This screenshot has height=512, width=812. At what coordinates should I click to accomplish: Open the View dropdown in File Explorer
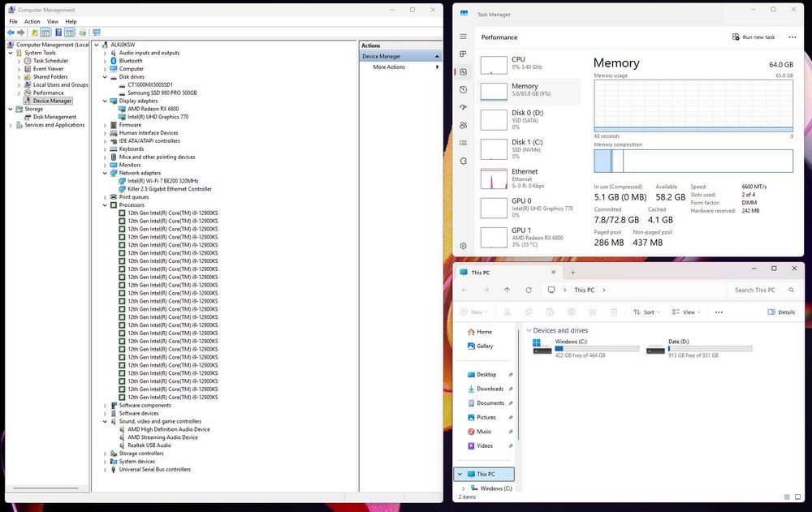click(x=686, y=312)
